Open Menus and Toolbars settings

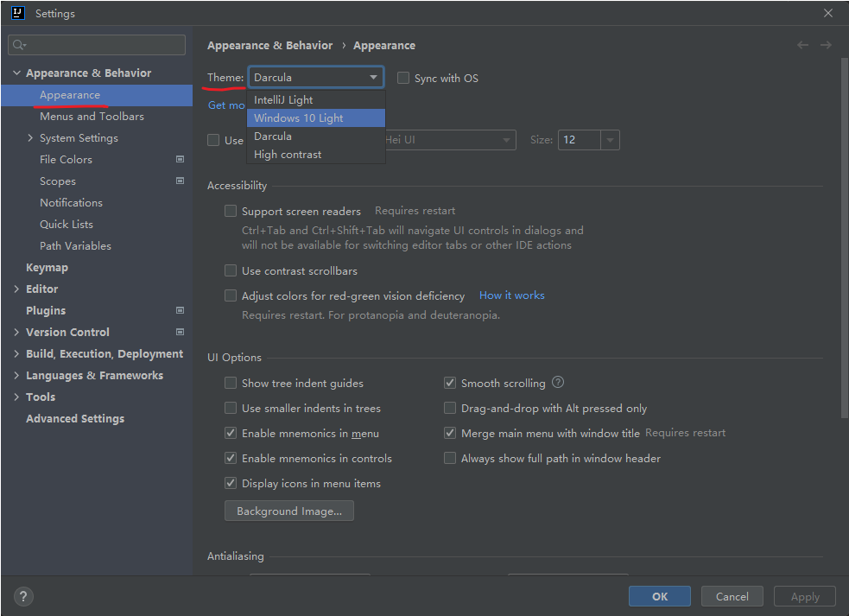pos(92,116)
